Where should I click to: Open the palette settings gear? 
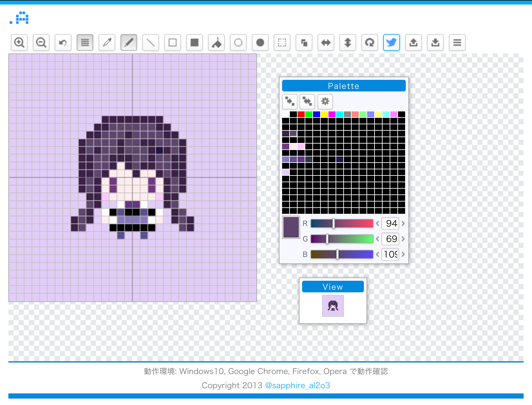(x=325, y=101)
